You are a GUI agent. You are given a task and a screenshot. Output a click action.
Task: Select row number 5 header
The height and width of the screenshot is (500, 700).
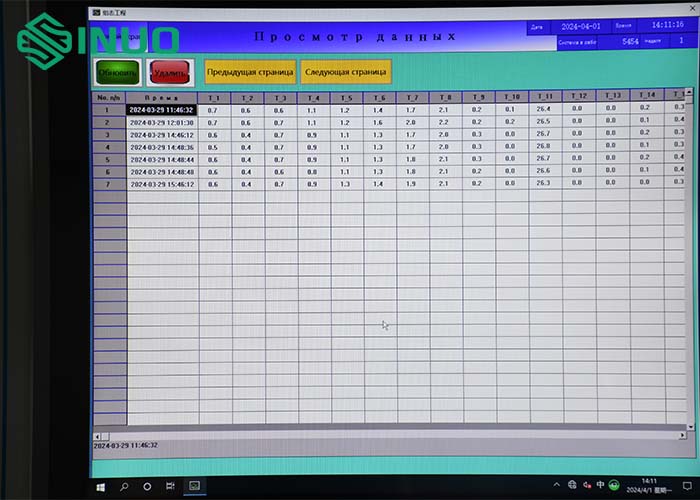pyautogui.click(x=108, y=159)
